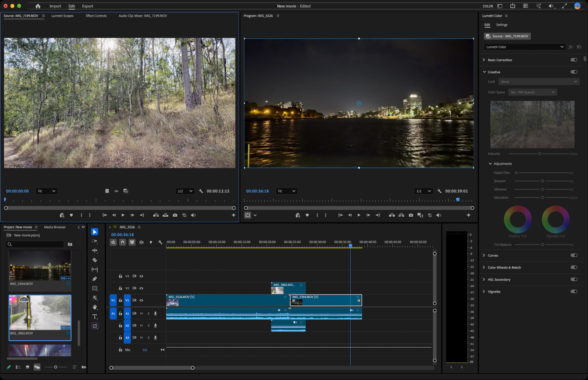This screenshot has height=380, width=588.
Task: Adjust Intensity slider handle
Action: point(540,154)
